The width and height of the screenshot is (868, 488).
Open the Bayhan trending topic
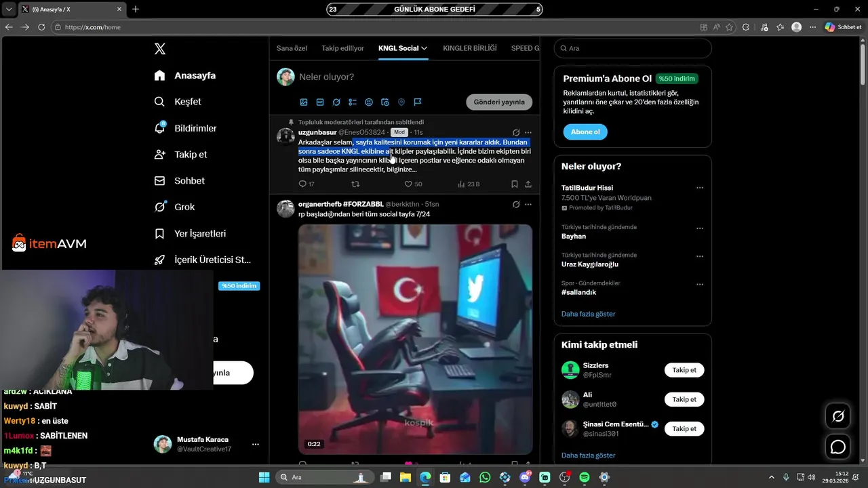[x=574, y=237]
